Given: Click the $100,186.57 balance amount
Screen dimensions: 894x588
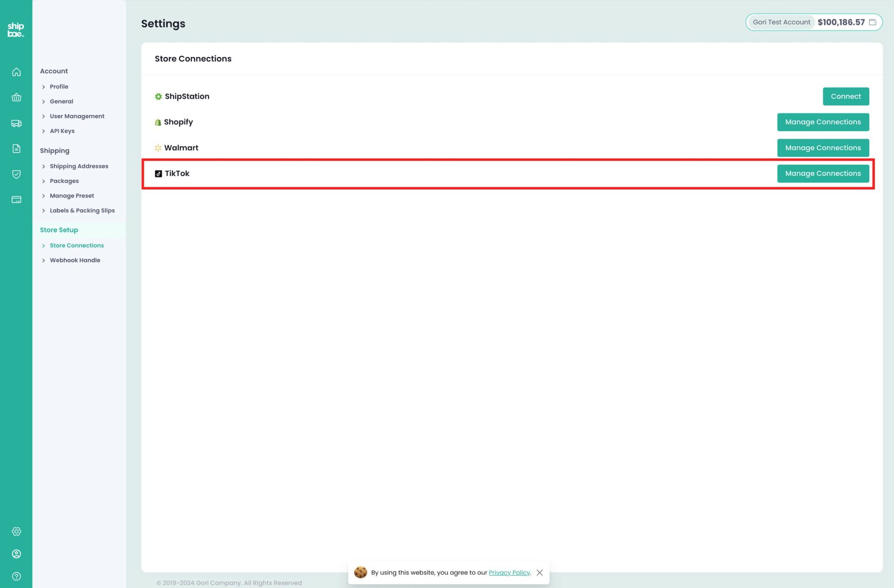Looking at the screenshot, I should [841, 22].
